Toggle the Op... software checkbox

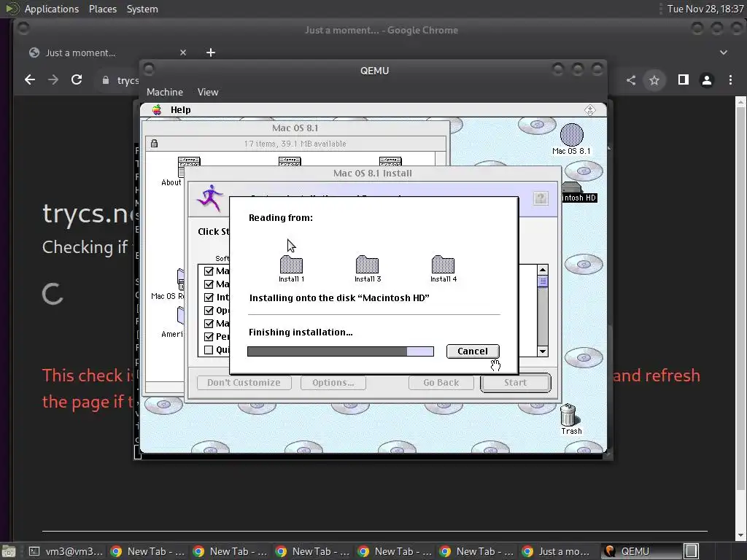(209, 311)
